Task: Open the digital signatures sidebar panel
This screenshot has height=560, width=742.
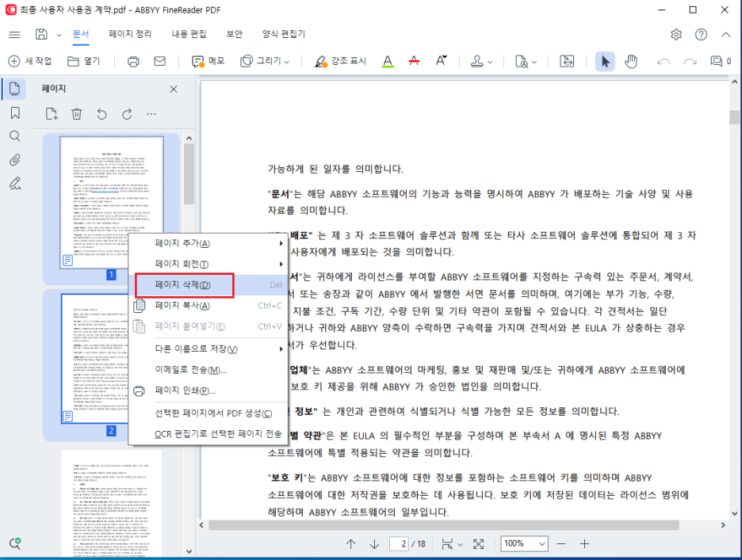Action: 15,183
